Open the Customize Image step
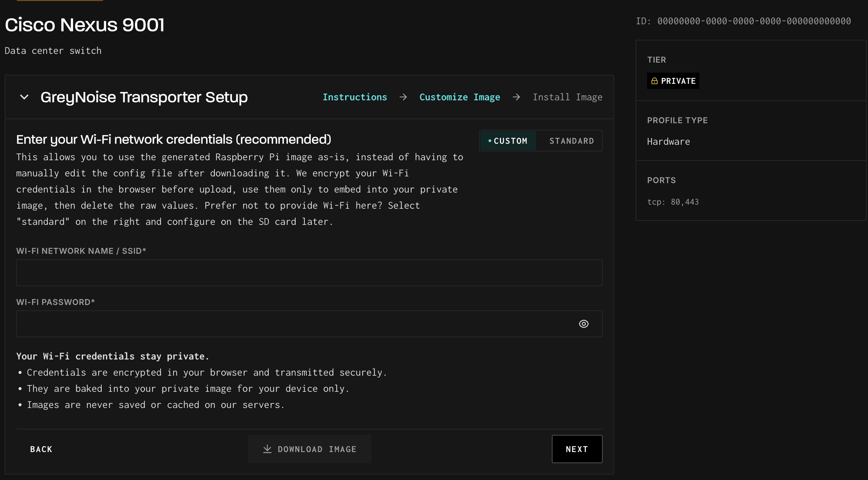This screenshot has height=480, width=868. tap(460, 97)
